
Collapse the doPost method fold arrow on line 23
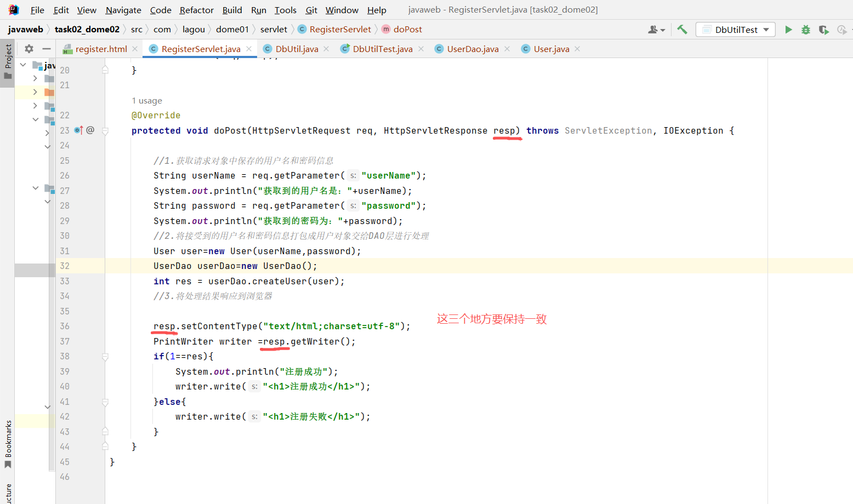click(x=105, y=130)
